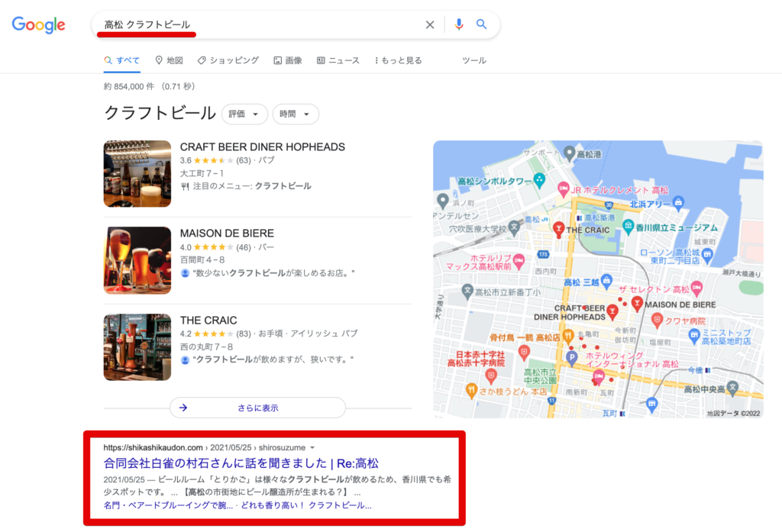Click ホテルウィングインターナショナル 高松 pin
This screenshot has height=532, width=782.
599,377
